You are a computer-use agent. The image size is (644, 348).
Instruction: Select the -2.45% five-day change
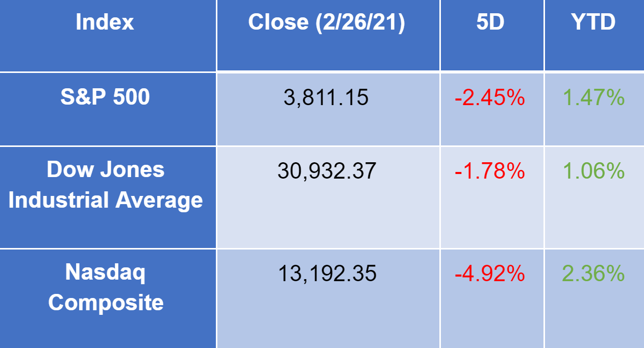click(x=490, y=97)
